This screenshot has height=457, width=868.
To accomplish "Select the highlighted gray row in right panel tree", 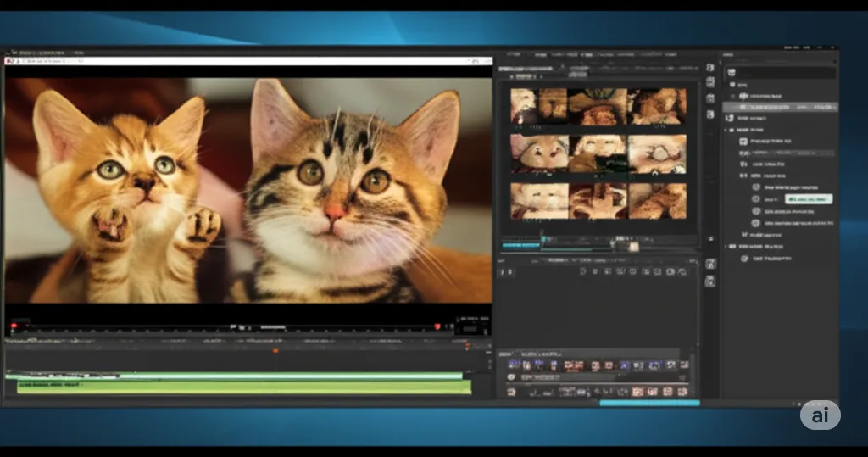I will pos(781,106).
